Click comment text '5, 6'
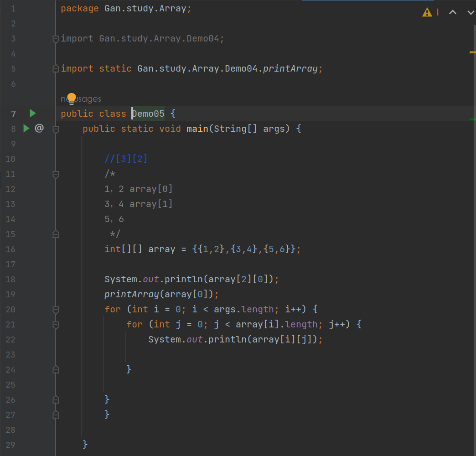The width and height of the screenshot is (476, 456). (114, 219)
